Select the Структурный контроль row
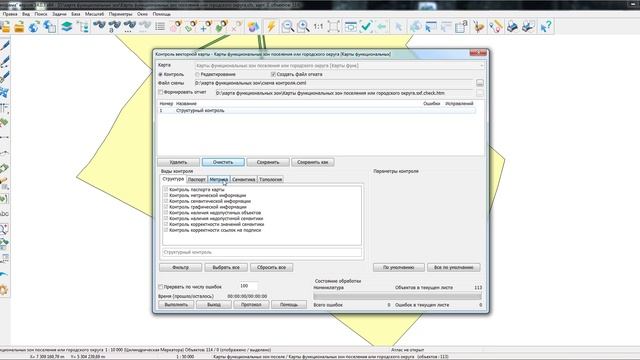 coord(317,111)
